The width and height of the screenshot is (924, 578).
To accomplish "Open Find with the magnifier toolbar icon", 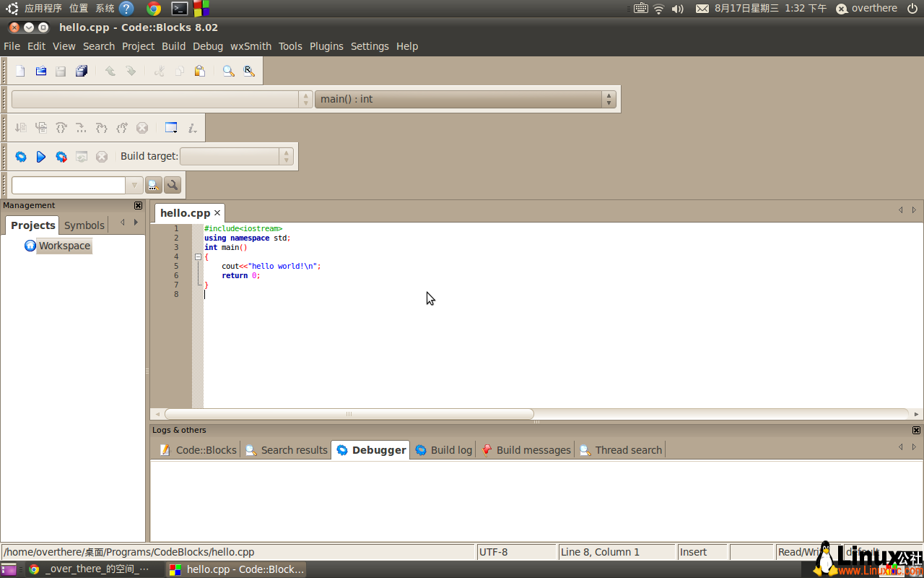I will click(230, 71).
